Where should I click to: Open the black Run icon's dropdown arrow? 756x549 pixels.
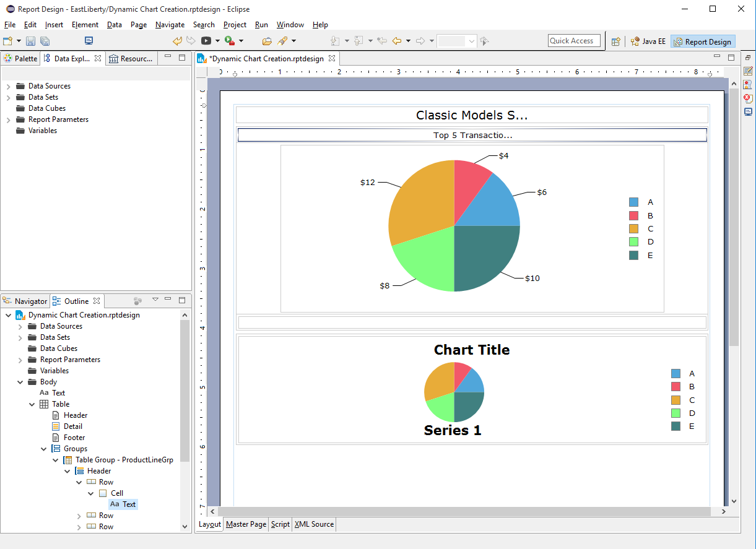[217, 41]
